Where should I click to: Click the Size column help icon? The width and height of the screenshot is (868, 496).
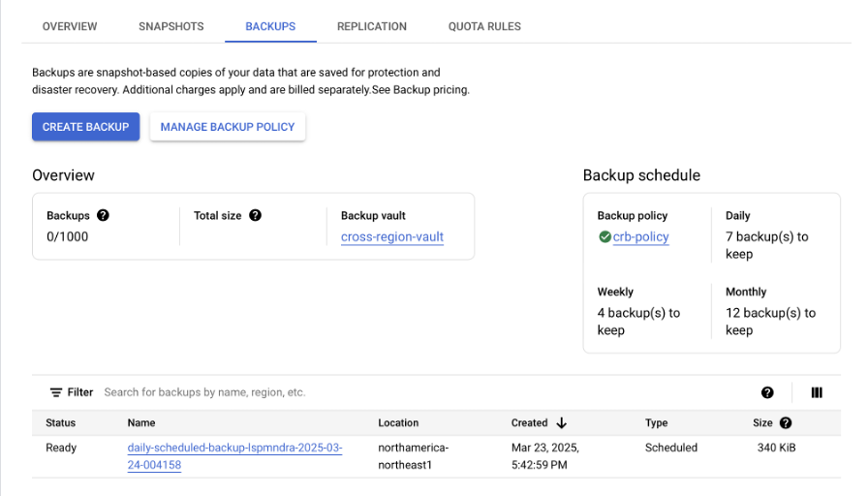click(786, 422)
